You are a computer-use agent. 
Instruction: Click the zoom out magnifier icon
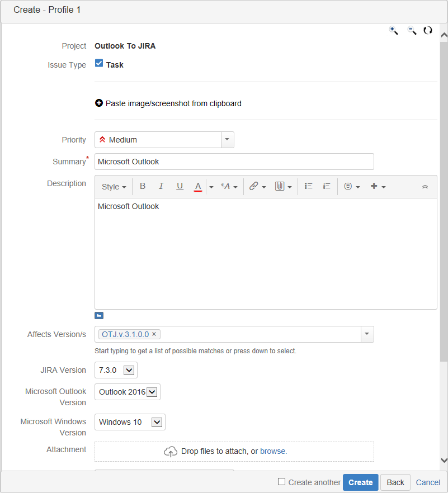412,31
